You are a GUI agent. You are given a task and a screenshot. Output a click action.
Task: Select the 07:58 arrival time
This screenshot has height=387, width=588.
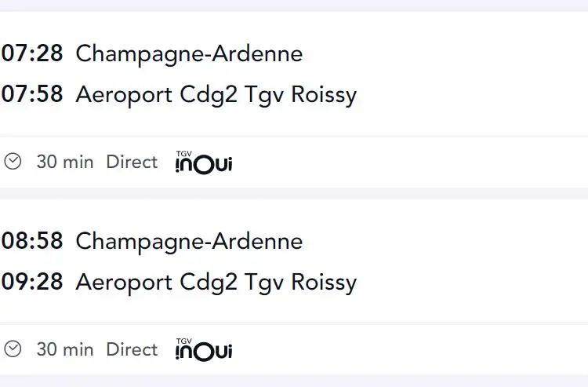click(x=32, y=94)
